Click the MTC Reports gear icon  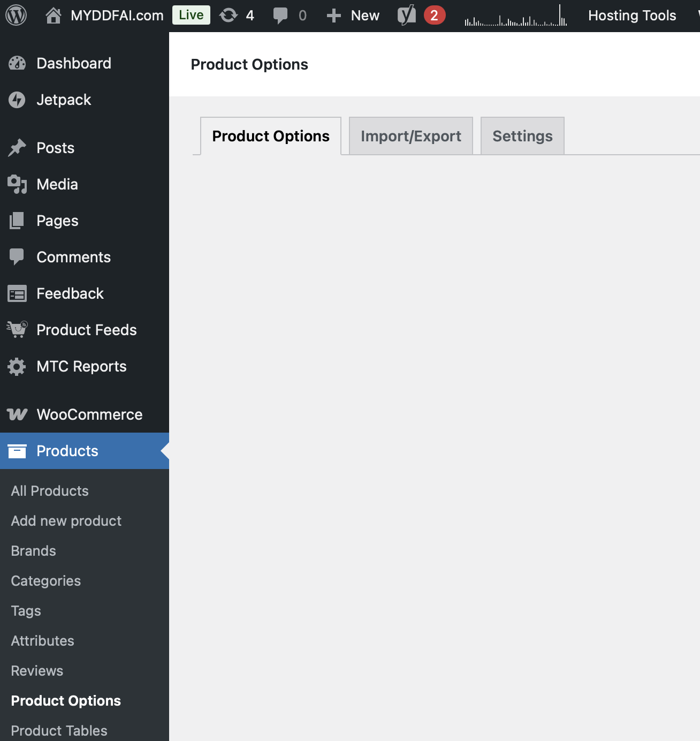tap(17, 366)
